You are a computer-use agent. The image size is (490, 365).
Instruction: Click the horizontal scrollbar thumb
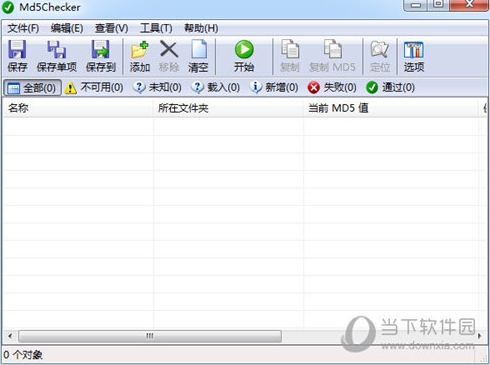coord(150,336)
